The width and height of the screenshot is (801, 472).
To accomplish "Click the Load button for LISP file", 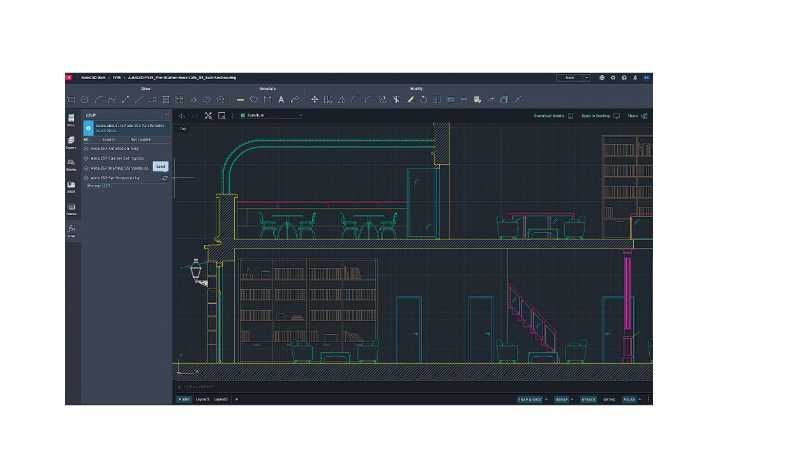I will pos(160,167).
